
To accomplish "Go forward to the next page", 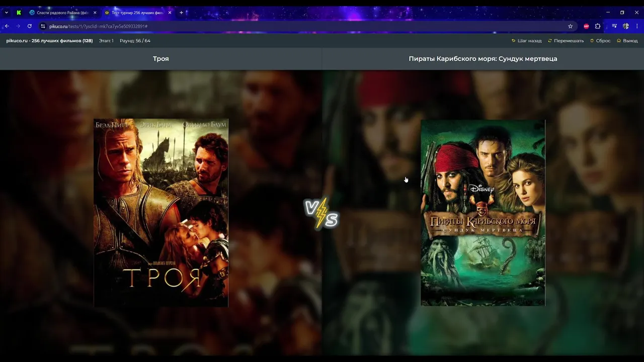I will [x=19, y=26].
